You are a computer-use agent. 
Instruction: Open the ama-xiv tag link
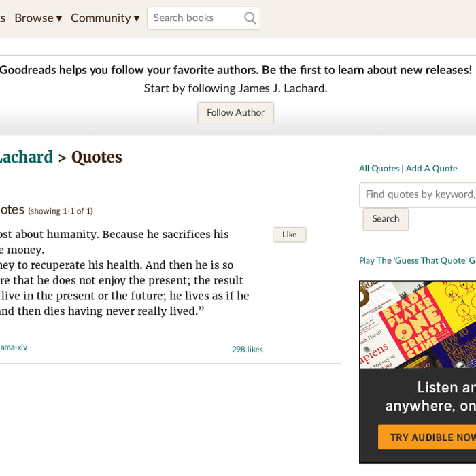point(14,347)
